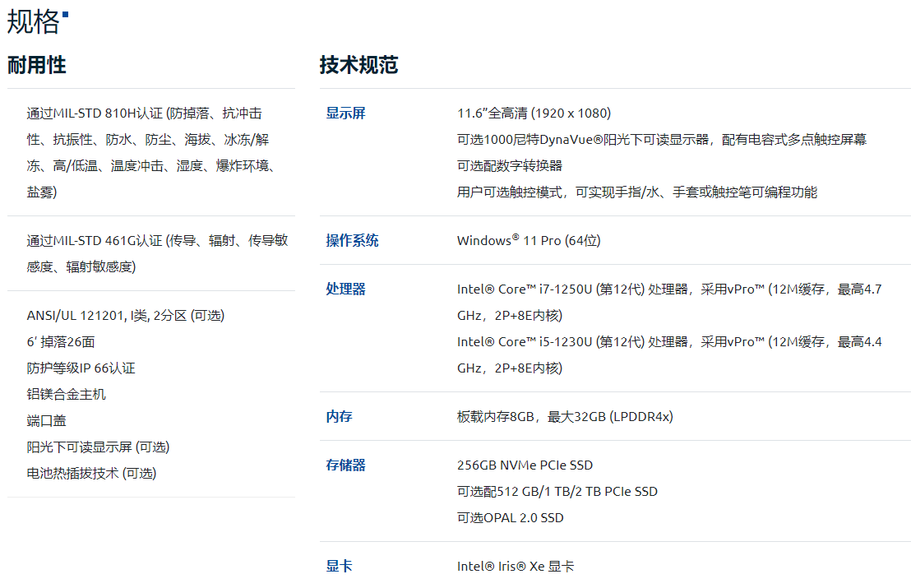
Task: Click the MIL-STD 810H certification paragraph
Action: [151, 153]
